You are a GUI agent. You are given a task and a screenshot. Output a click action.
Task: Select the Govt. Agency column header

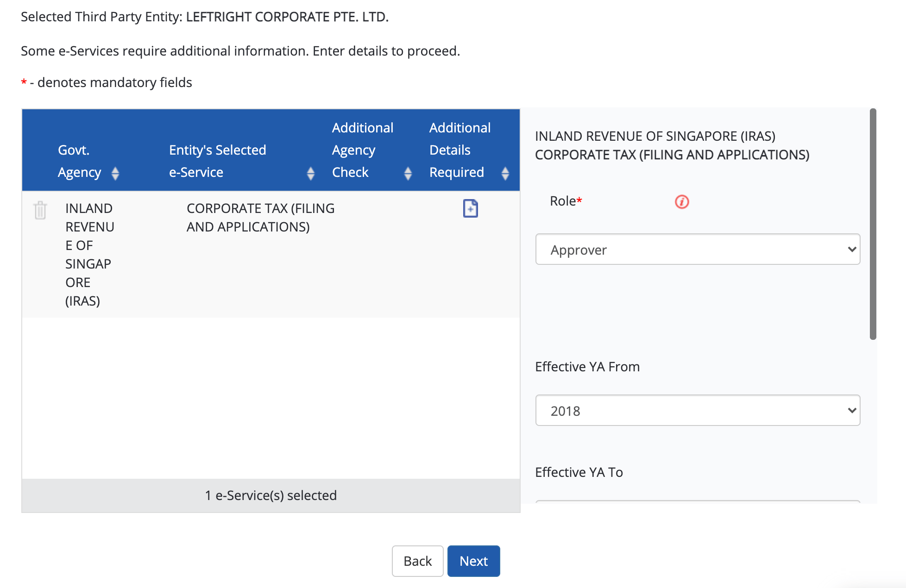click(80, 161)
